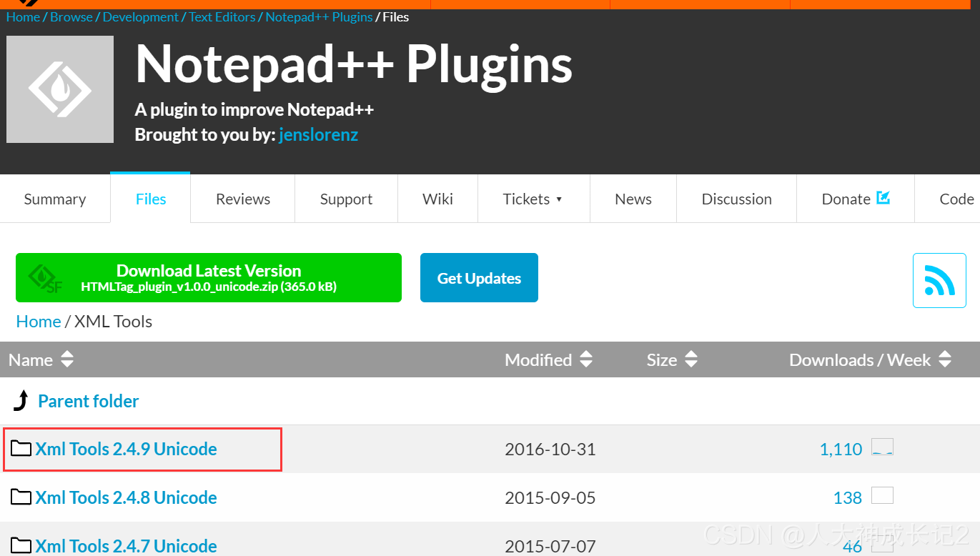Open Xml Tools 2.4.9 Unicode folder
This screenshot has width=980, height=556.
pos(127,449)
